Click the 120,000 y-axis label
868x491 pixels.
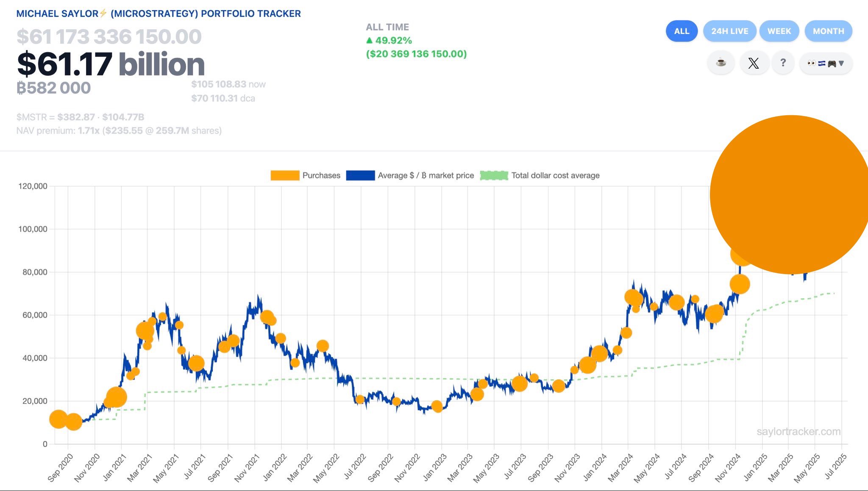click(x=33, y=186)
